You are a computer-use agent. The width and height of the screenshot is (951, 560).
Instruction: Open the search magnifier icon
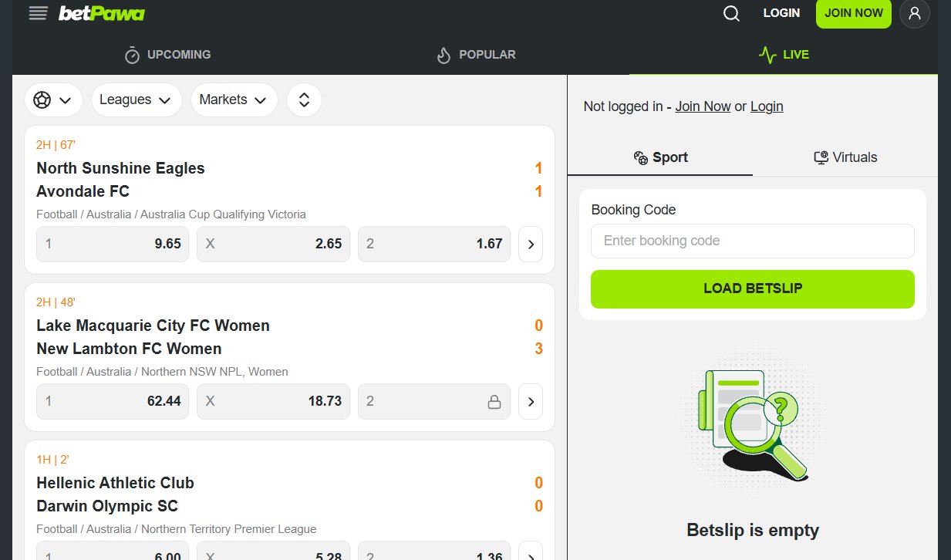click(x=731, y=13)
